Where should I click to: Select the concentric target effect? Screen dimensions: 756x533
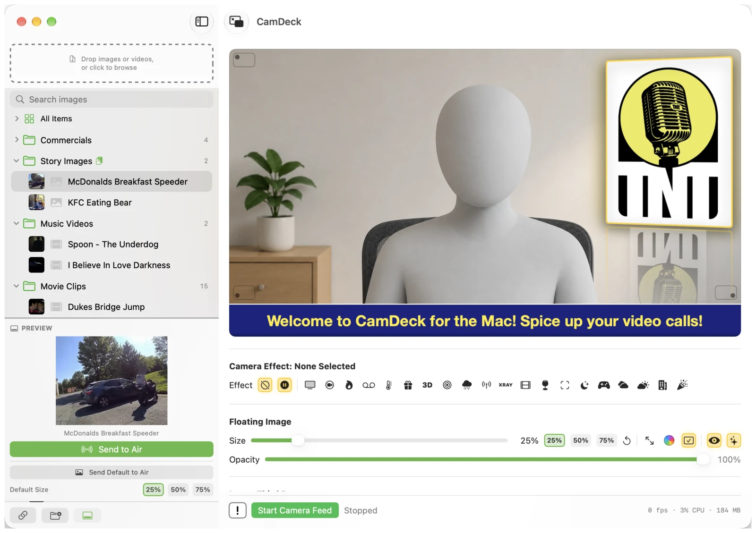pos(447,385)
